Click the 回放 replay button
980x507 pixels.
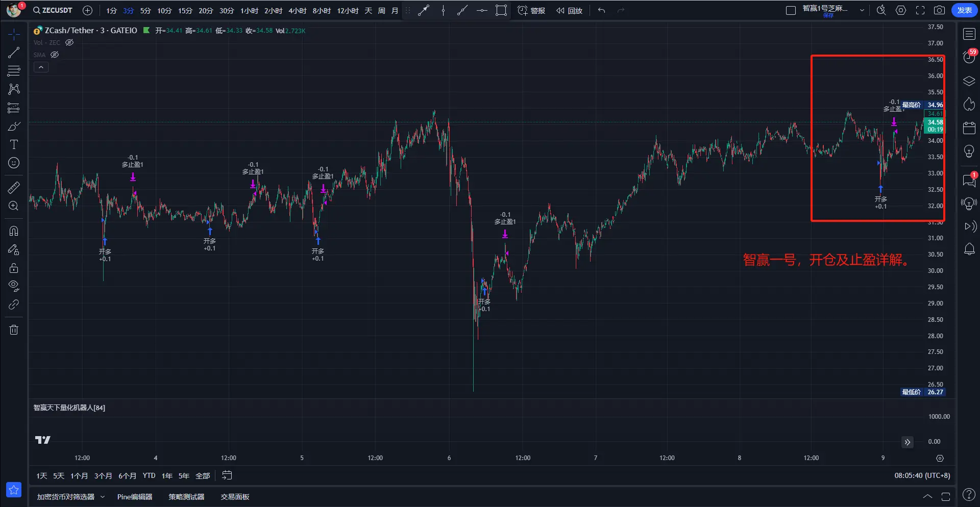pos(569,10)
